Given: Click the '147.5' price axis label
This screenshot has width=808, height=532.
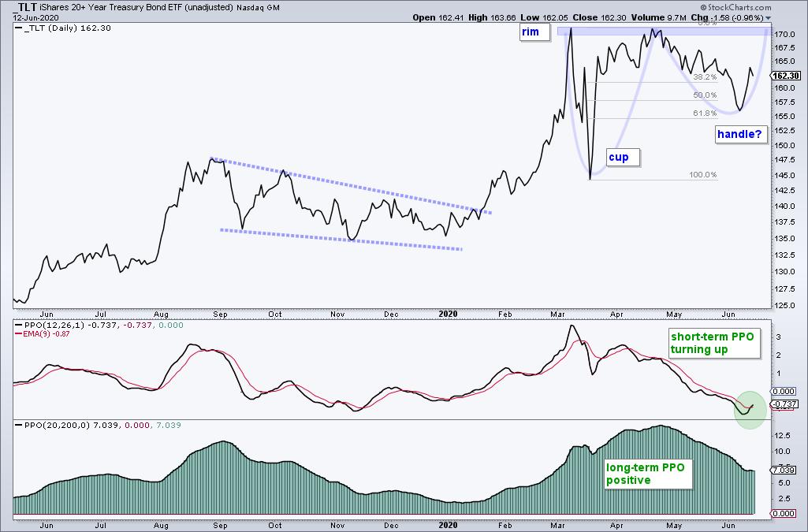Looking at the screenshot, I should 785,161.
